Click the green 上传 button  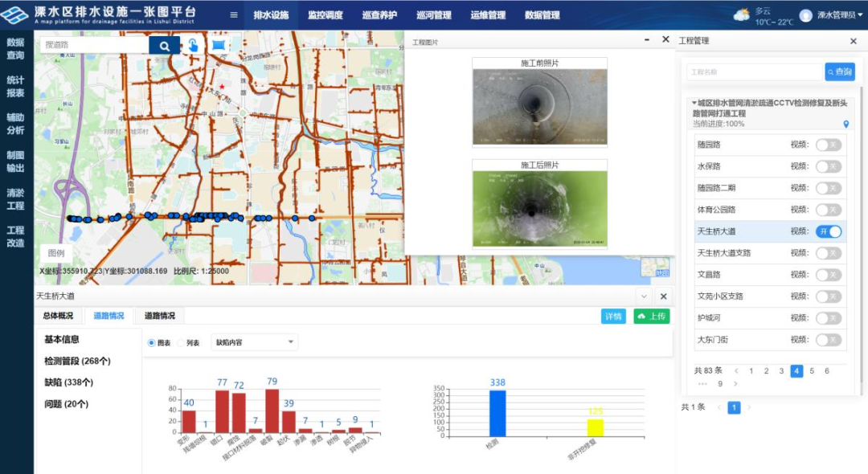(652, 317)
